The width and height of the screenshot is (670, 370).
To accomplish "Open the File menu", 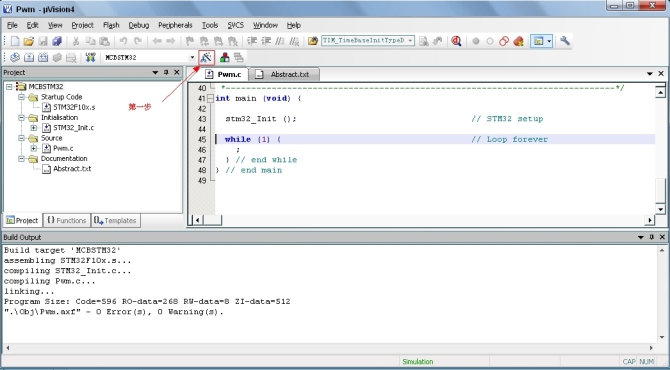I will [12, 25].
